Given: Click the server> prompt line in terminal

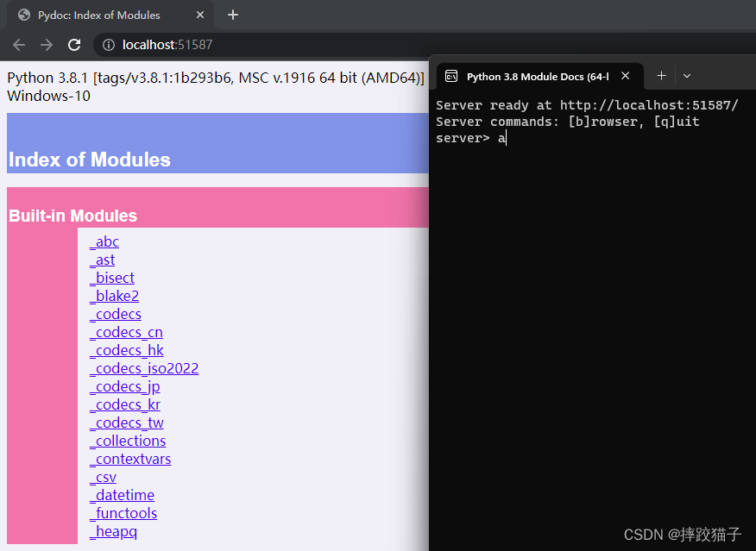Looking at the screenshot, I should (x=471, y=138).
